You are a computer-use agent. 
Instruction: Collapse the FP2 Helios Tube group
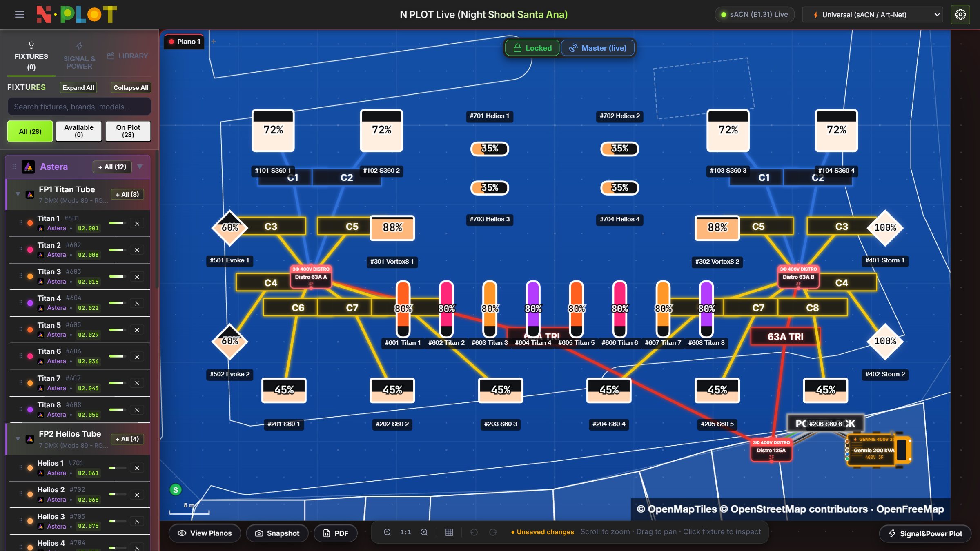[x=18, y=439]
